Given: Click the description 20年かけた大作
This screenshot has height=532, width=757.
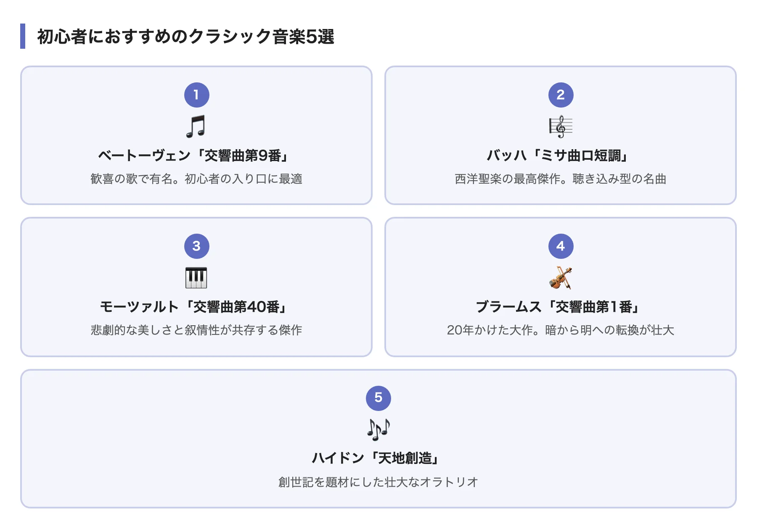Looking at the screenshot, I should coord(560,330).
